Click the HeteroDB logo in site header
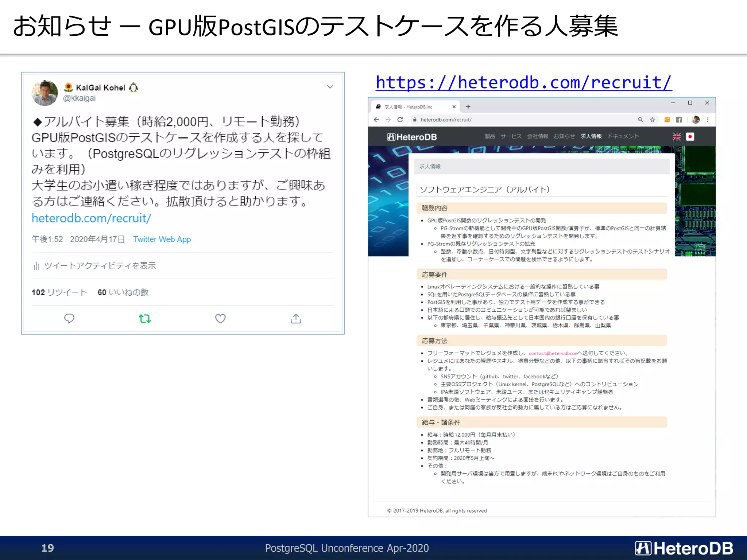747x560 pixels. click(412, 137)
